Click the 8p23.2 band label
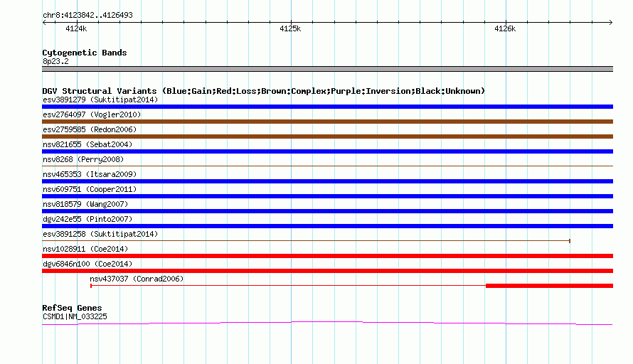The image size is (633, 364). point(55,61)
